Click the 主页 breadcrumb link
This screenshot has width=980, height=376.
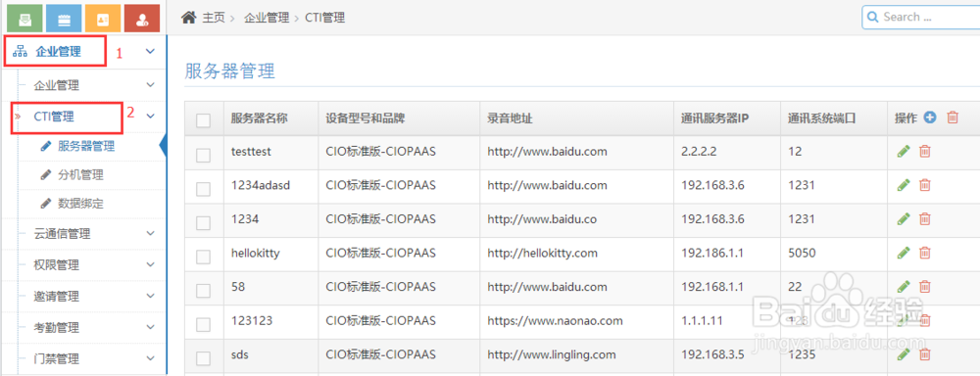213,18
